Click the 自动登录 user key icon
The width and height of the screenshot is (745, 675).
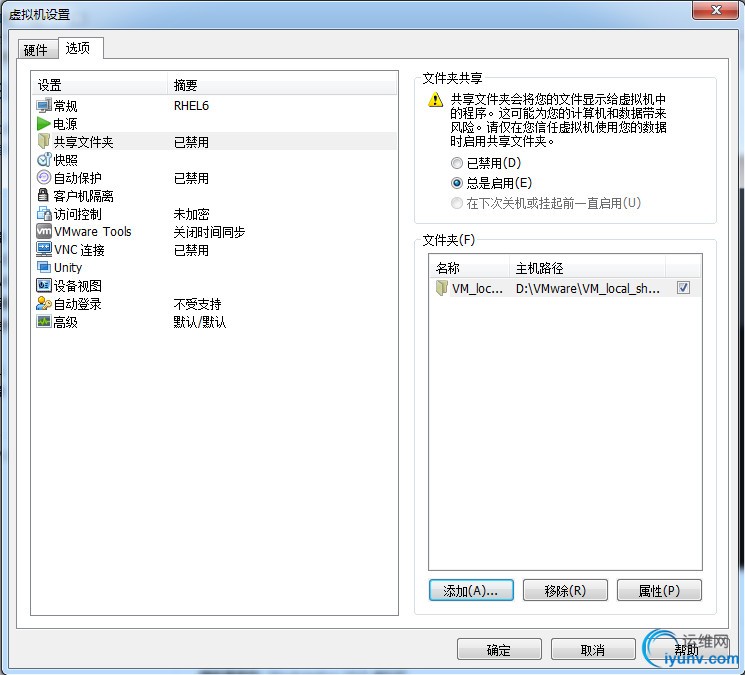point(44,303)
